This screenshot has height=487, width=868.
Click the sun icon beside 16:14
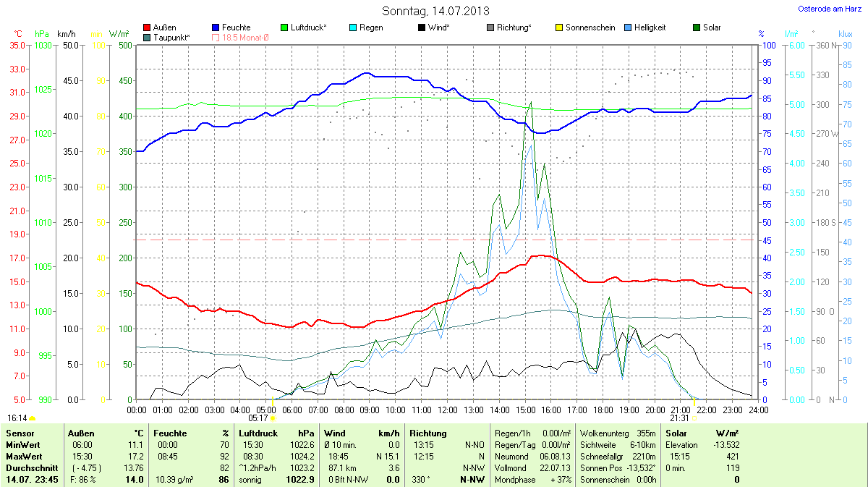point(33,418)
